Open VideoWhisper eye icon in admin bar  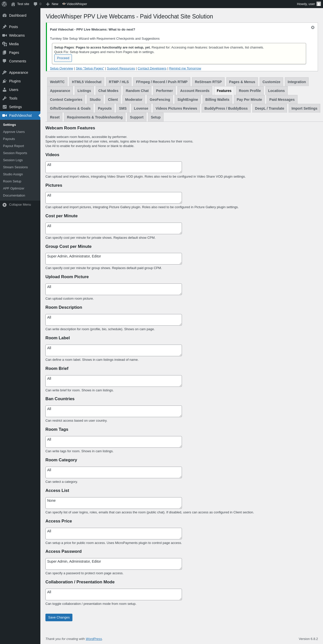[64, 4]
